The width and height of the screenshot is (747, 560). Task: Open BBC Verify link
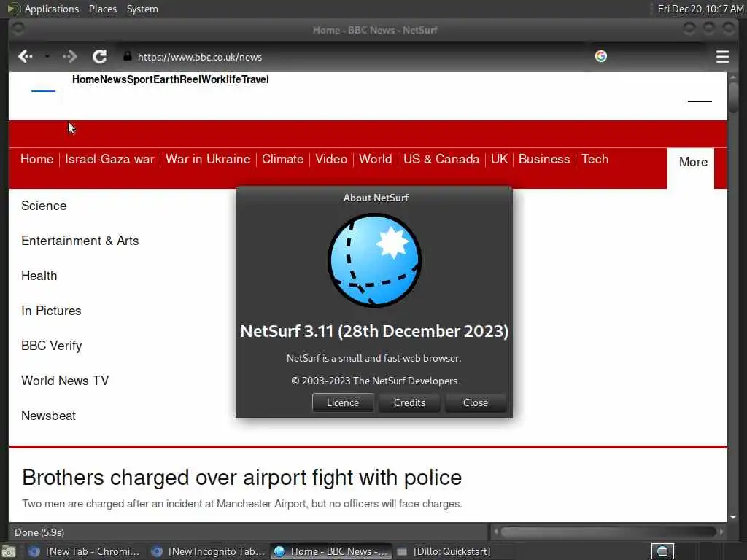click(x=52, y=346)
